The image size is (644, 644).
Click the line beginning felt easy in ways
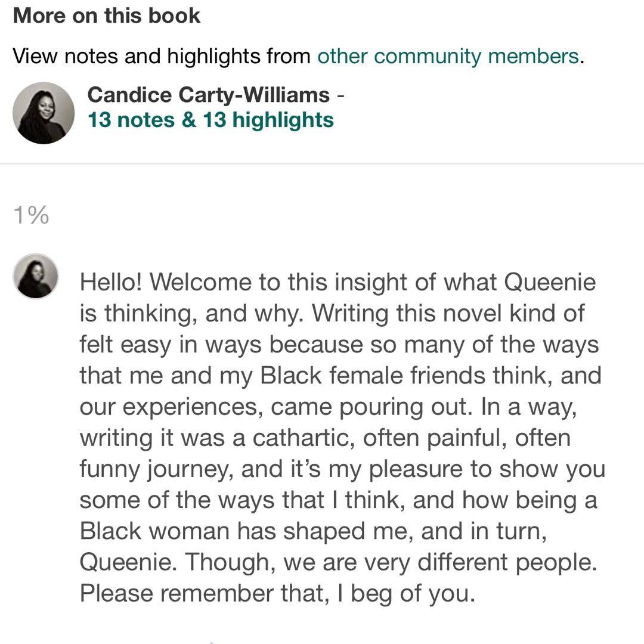tap(339, 344)
